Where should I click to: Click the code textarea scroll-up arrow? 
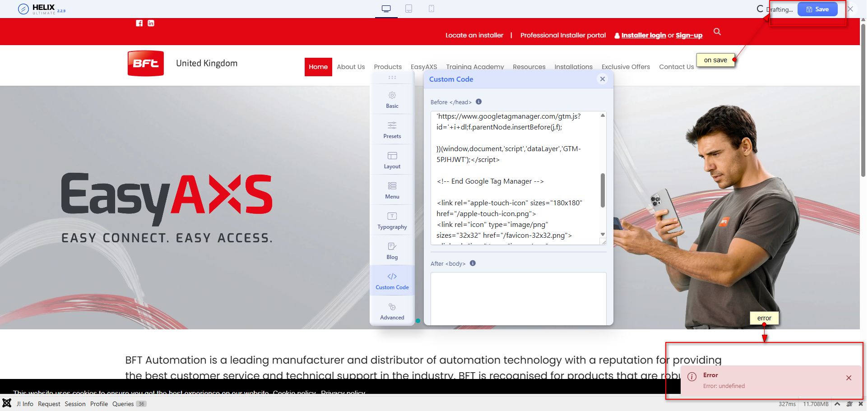pyautogui.click(x=603, y=115)
